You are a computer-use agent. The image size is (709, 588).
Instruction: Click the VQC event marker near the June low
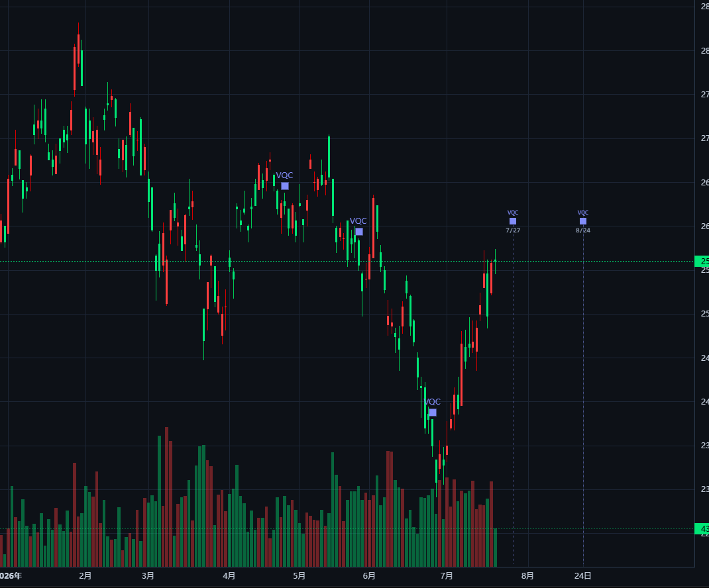[x=433, y=412]
